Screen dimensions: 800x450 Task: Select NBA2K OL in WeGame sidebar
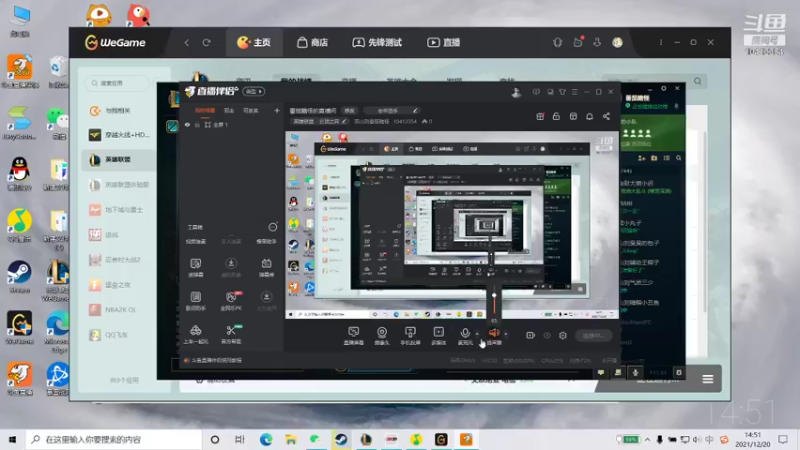tap(119, 310)
